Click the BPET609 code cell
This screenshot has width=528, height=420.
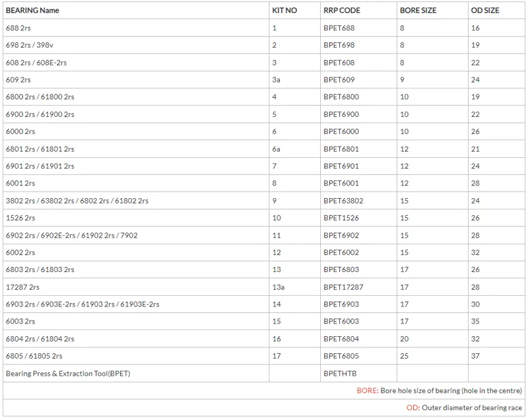(x=339, y=80)
